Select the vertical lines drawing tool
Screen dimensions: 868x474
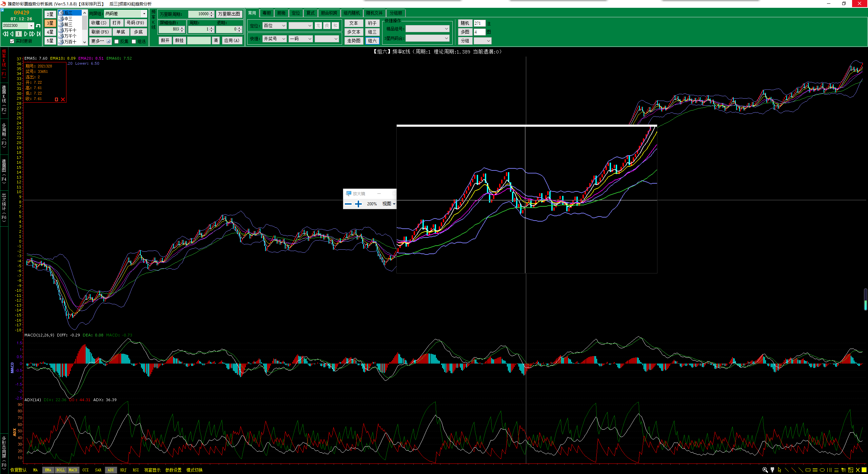(x=829, y=470)
